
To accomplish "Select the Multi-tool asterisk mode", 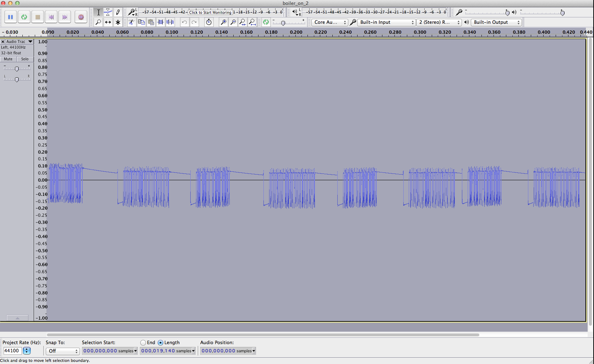I will pos(118,22).
